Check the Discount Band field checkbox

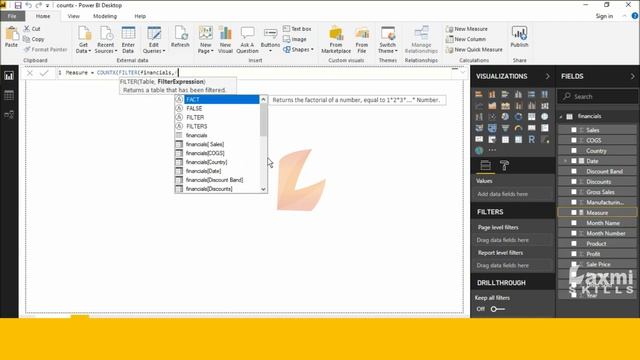[574, 171]
